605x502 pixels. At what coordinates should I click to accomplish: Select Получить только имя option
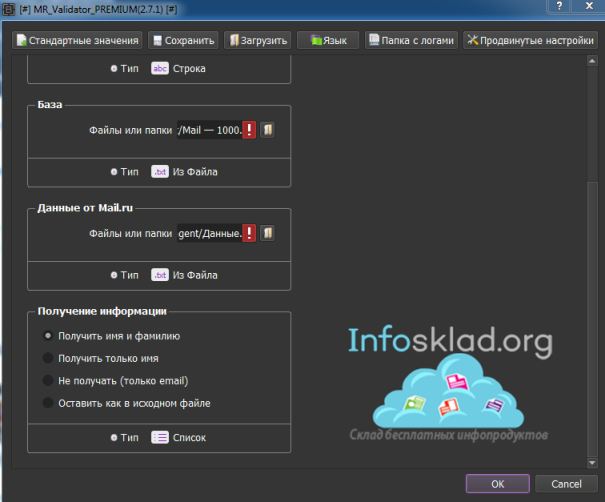click(48, 358)
